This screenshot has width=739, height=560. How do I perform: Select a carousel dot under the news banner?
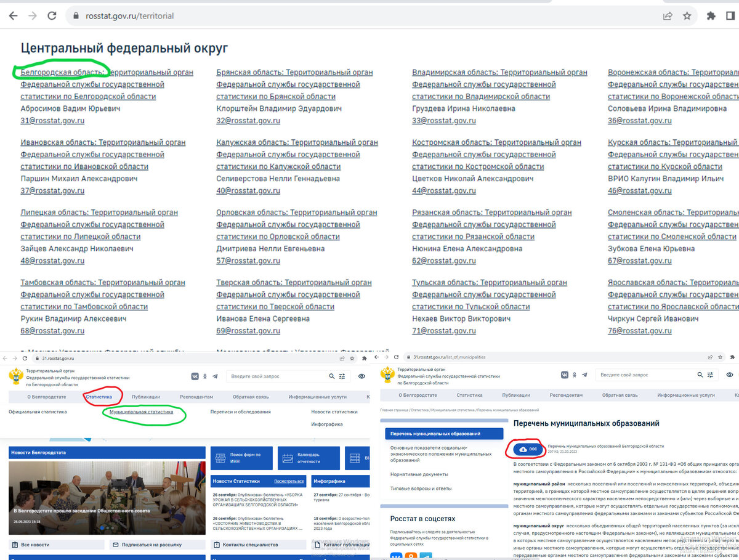click(102, 528)
